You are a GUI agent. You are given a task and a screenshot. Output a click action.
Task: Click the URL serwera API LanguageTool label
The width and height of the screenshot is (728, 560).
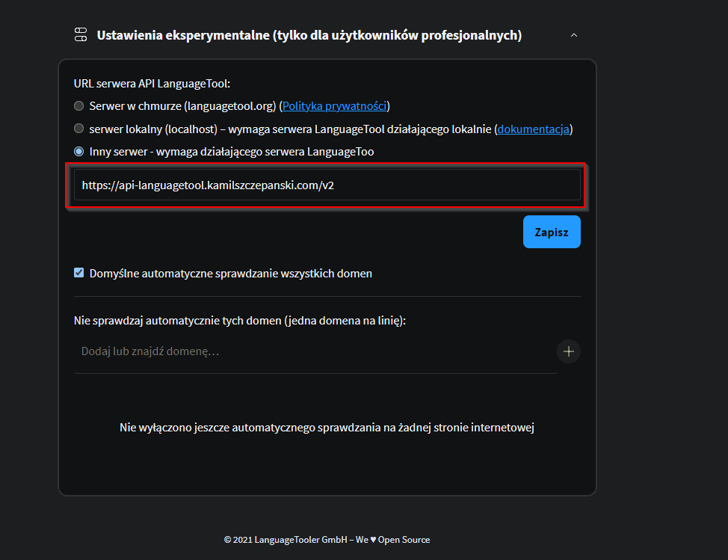pyautogui.click(x=152, y=84)
